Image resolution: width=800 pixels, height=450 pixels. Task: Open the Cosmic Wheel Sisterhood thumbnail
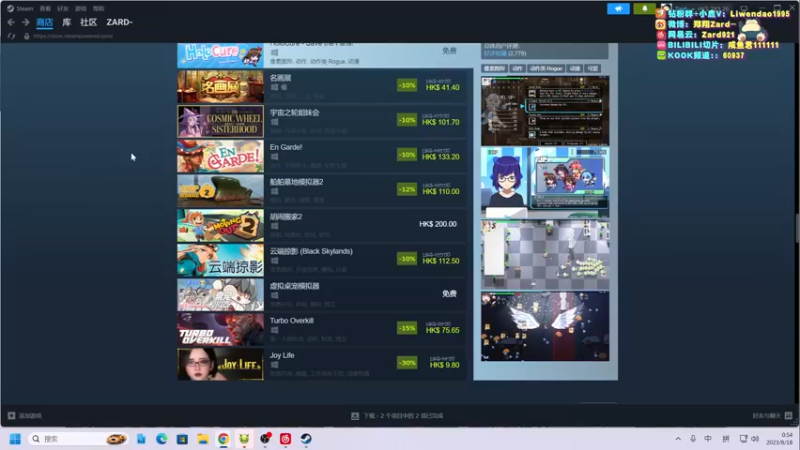point(220,121)
